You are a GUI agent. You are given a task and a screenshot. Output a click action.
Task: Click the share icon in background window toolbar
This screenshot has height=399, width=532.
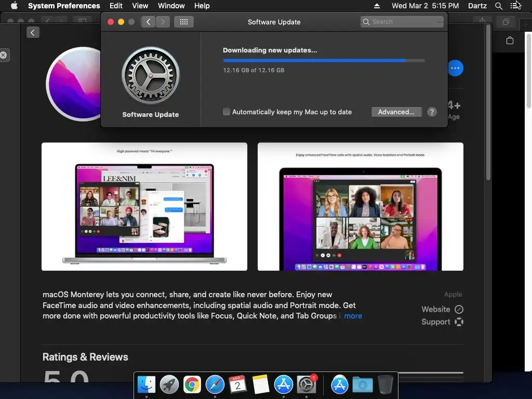click(x=482, y=21)
